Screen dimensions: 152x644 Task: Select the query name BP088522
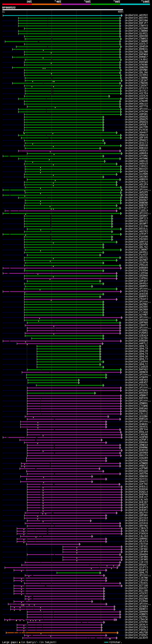point(9,8)
